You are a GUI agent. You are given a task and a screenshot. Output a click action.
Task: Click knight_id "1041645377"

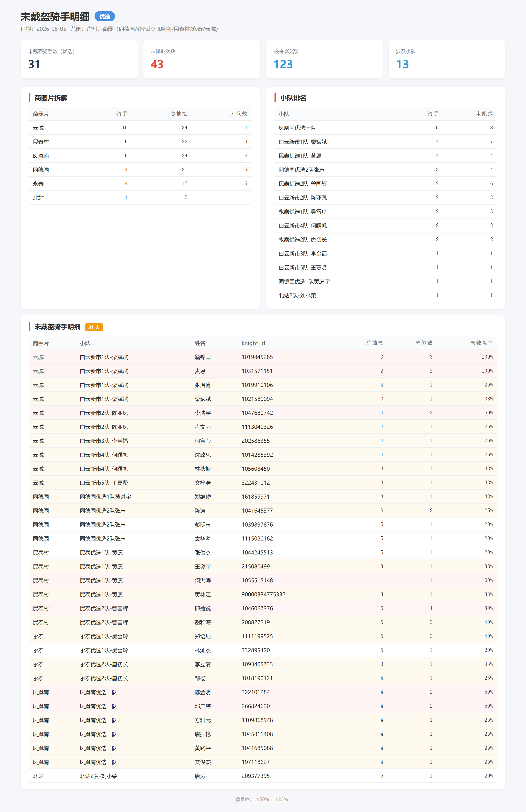click(x=257, y=511)
